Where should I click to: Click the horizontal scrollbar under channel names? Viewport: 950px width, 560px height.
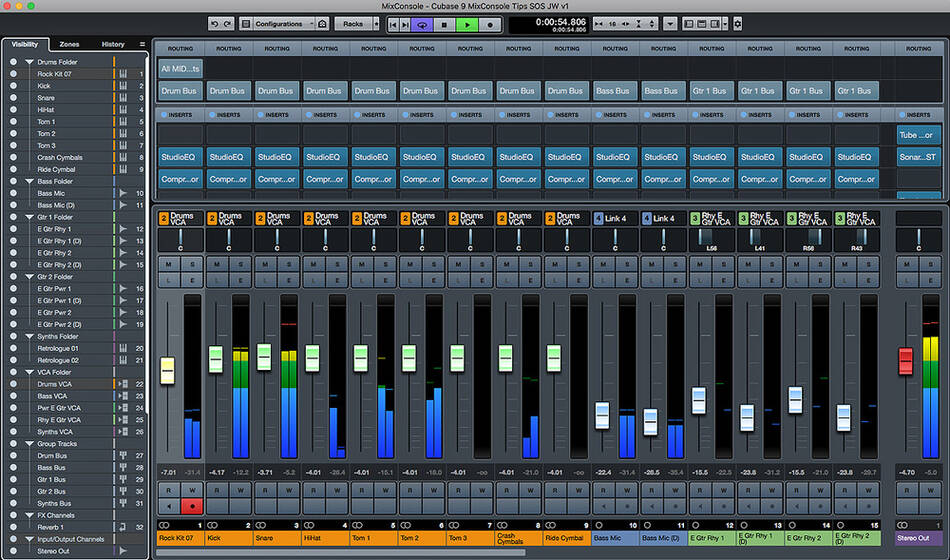pyautogui.click(x=340, y=552)
